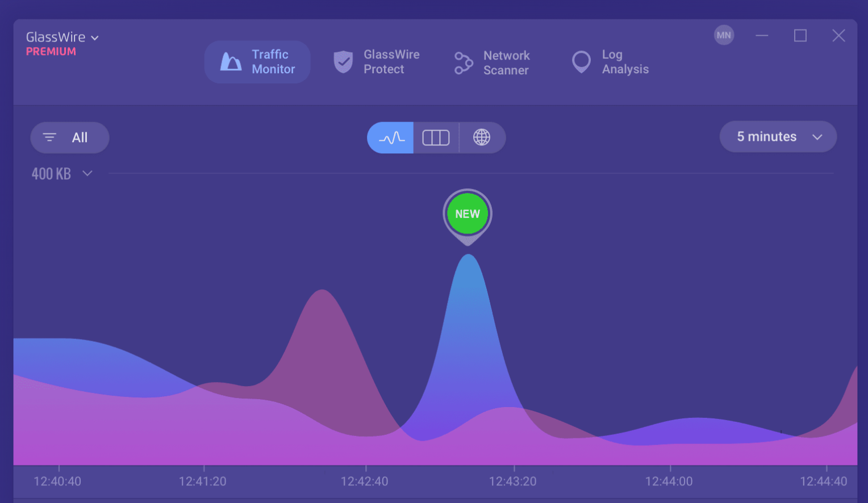
Task: Click the 12:44:00 time label
Action: [669, 481]
